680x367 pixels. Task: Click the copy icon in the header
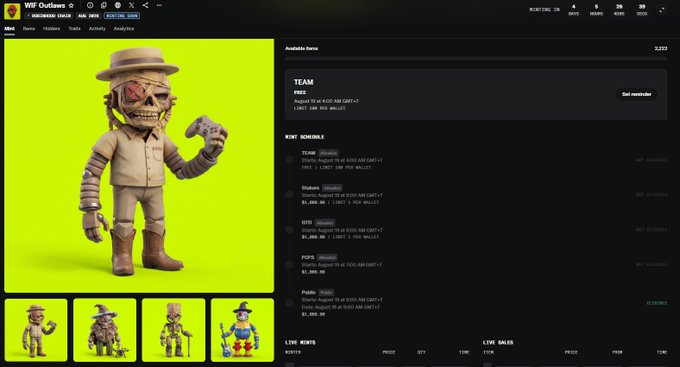[104, 5]
